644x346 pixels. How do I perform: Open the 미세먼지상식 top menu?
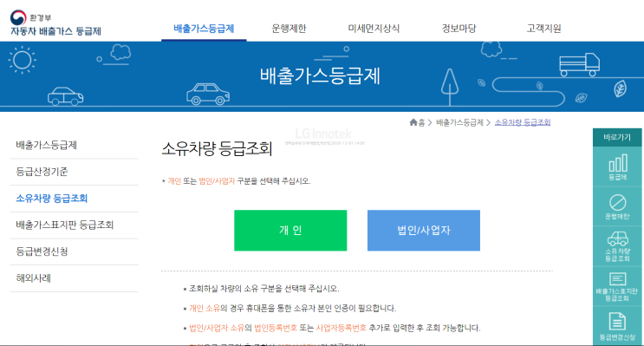[x=374, y=29]
